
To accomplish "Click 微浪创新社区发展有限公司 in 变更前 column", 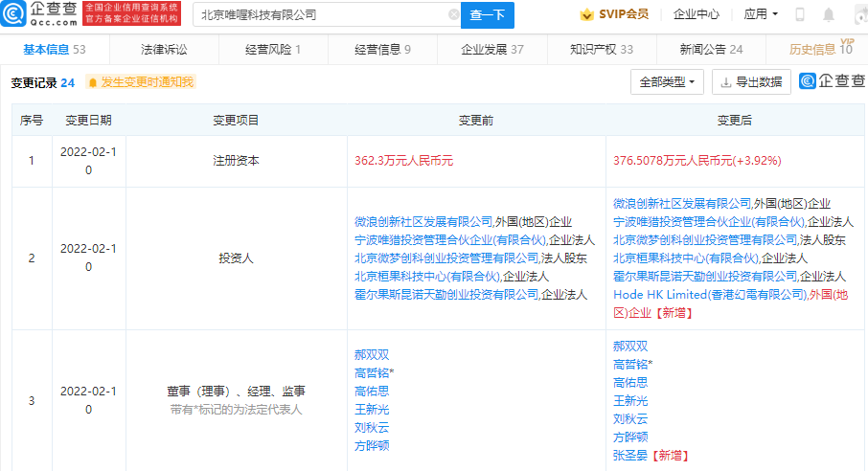I will pyautogui.click(x=423, y=222).
